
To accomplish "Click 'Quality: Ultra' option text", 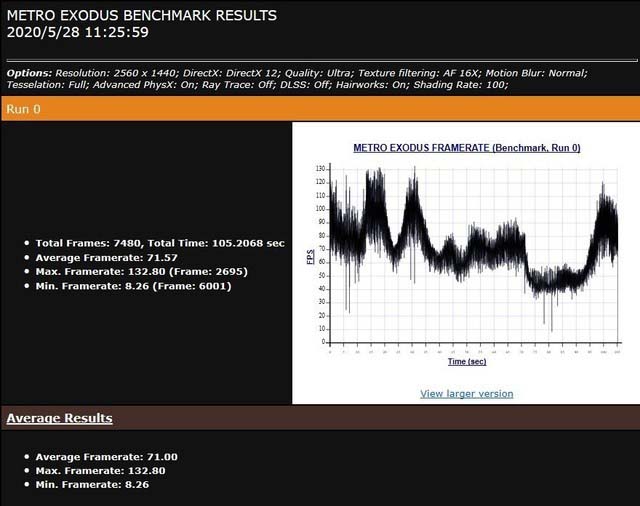I will [x=319, y=73].
